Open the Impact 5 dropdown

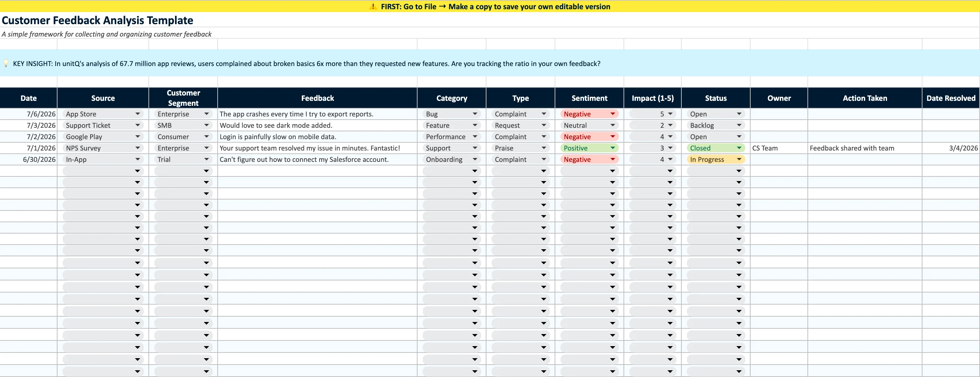click(653, 114)
